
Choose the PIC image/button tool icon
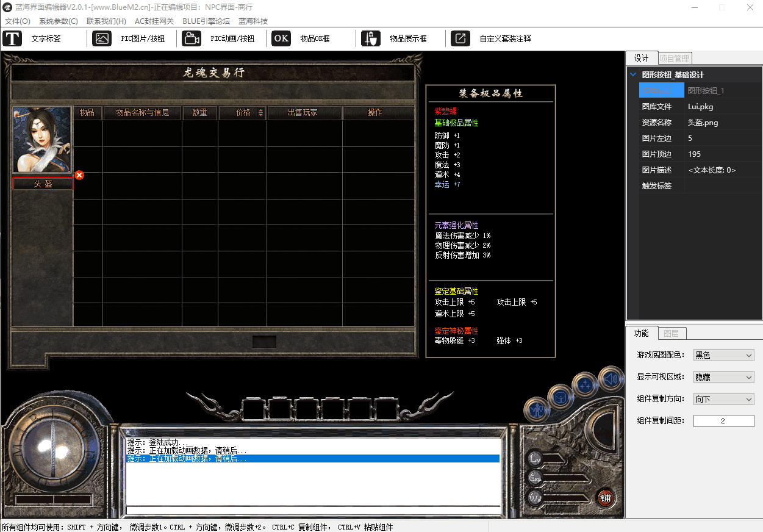pyautogui.click(x=102, y=38)
